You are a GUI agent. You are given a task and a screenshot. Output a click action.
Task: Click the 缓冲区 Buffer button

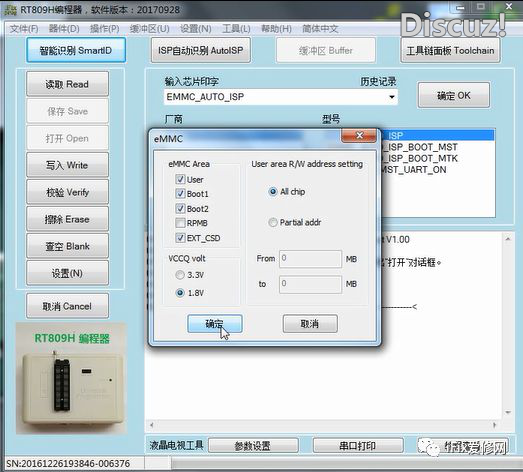[x=326, y=50]
